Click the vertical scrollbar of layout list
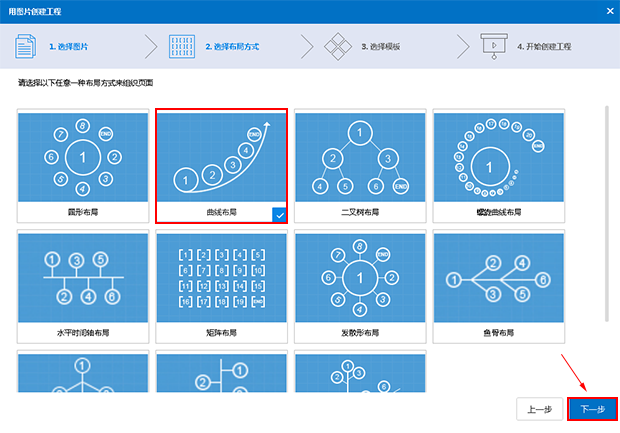This screenshot has height=433, width=620. coord(607,214)
